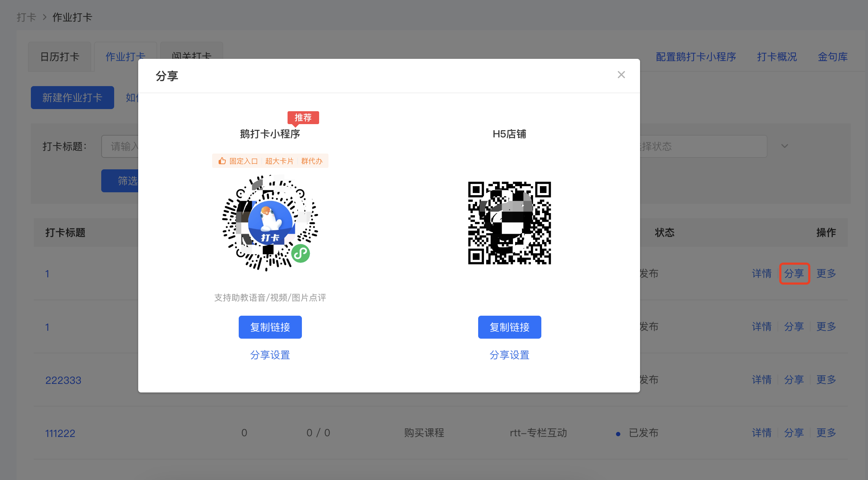
Task: Open the 打卡概况 page
Action: [x=777, y=57]
